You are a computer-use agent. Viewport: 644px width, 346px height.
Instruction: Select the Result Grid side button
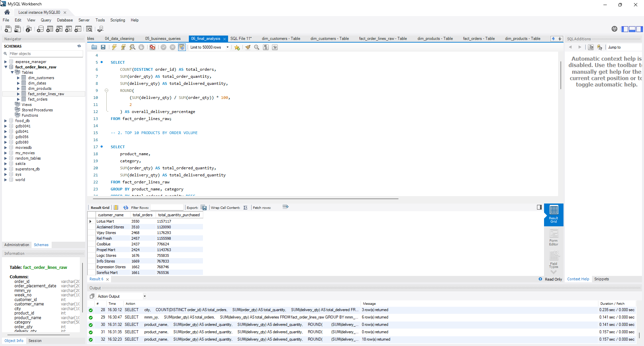(553, 214)
